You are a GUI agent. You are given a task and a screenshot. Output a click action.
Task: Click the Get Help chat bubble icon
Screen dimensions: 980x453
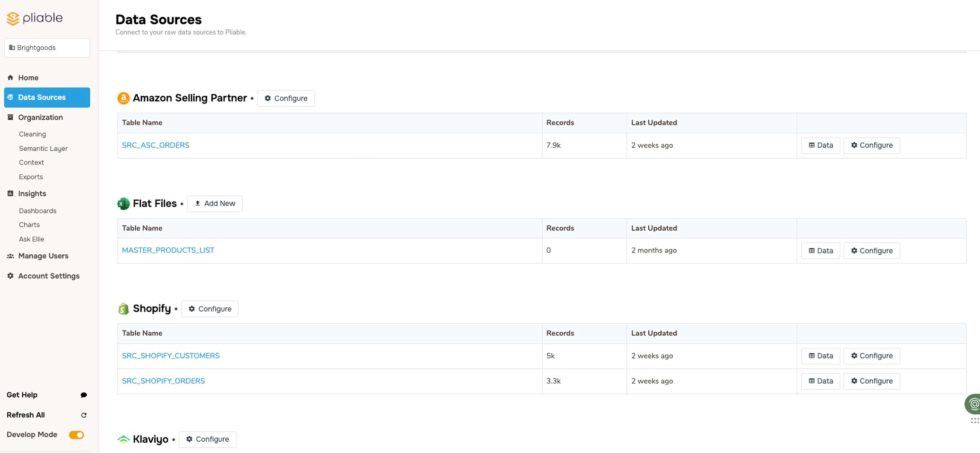84,395
